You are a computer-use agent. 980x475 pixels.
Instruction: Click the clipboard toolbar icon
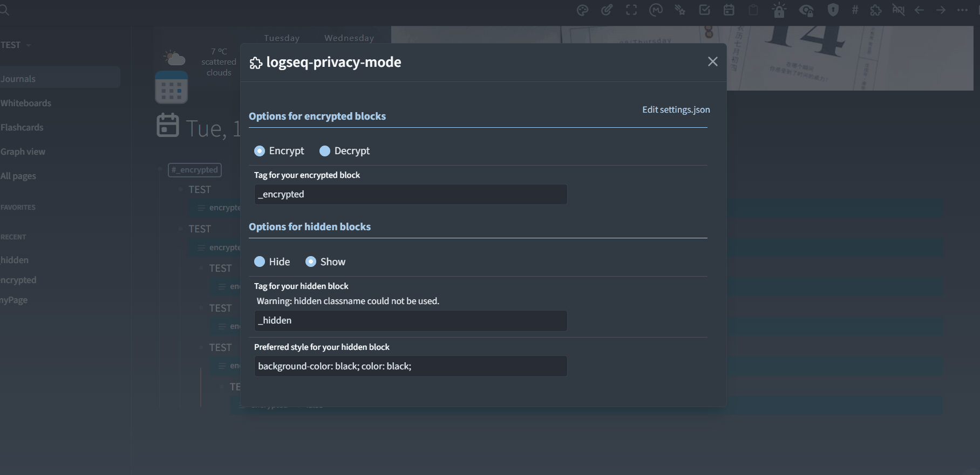click(753, 10)
